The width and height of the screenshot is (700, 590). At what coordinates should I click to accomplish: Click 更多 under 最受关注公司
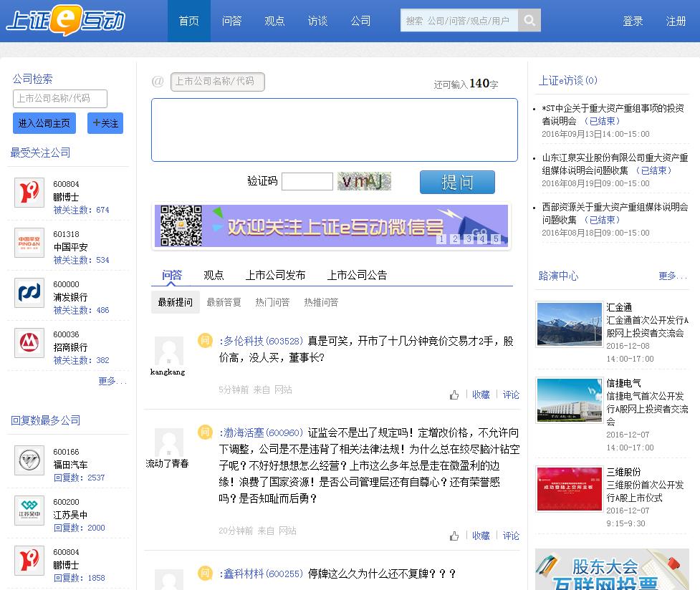[x=112, y=381]
